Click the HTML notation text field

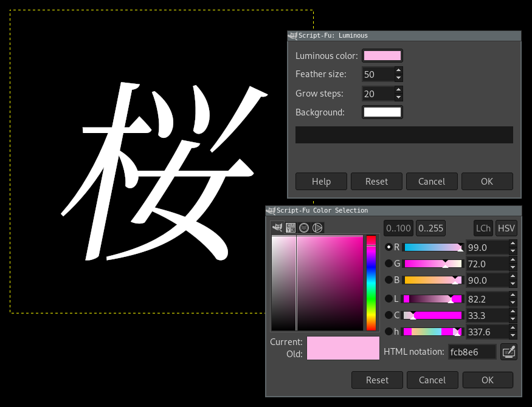pyautogui.click(x=472, y=352)
